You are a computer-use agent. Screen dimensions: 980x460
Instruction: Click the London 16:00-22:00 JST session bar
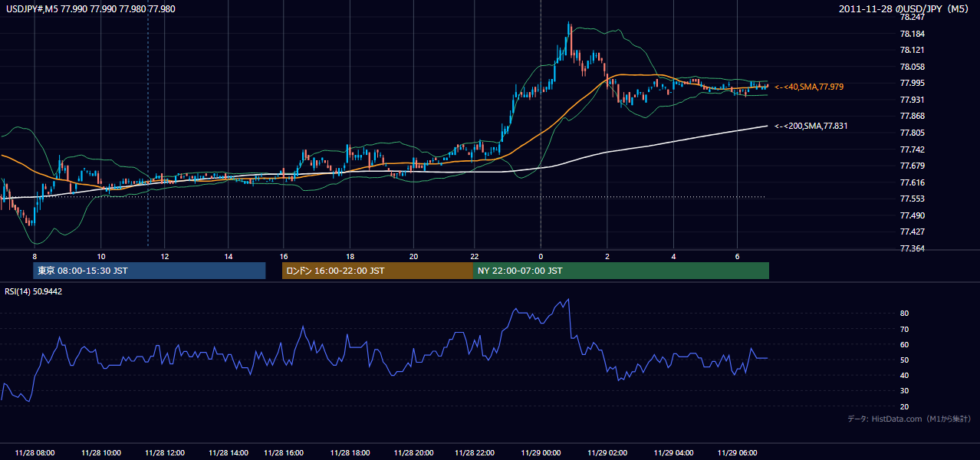tap(379, 271)
